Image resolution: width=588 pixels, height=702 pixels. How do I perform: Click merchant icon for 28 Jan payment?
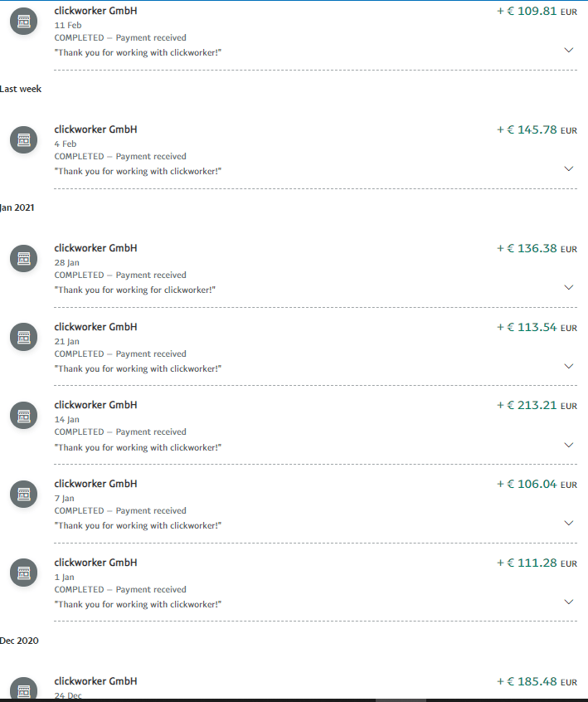(x=24, y=258)
